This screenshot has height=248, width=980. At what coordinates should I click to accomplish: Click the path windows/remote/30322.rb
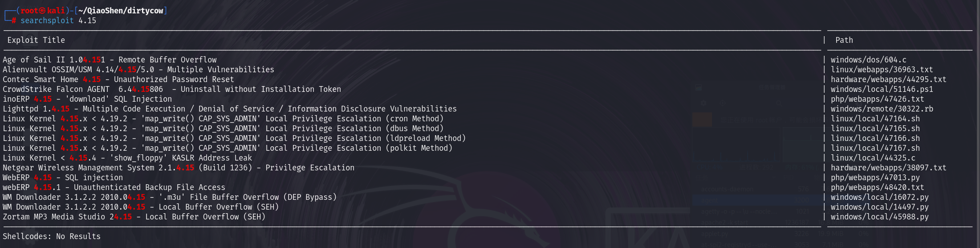pyautogui.click(x=882, y=109)
